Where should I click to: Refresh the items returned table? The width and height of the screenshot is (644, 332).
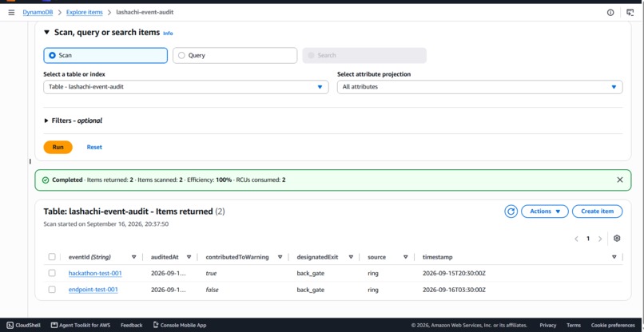coord(511,211)
